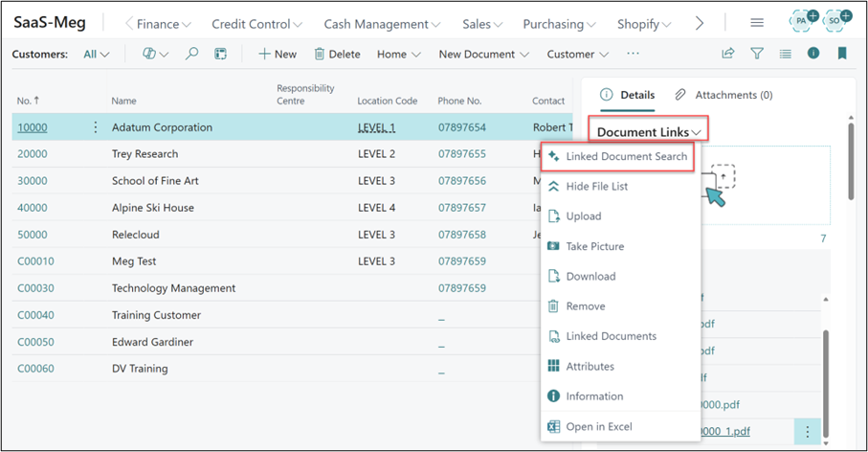Switch to the Details tab

coord(627,95)
